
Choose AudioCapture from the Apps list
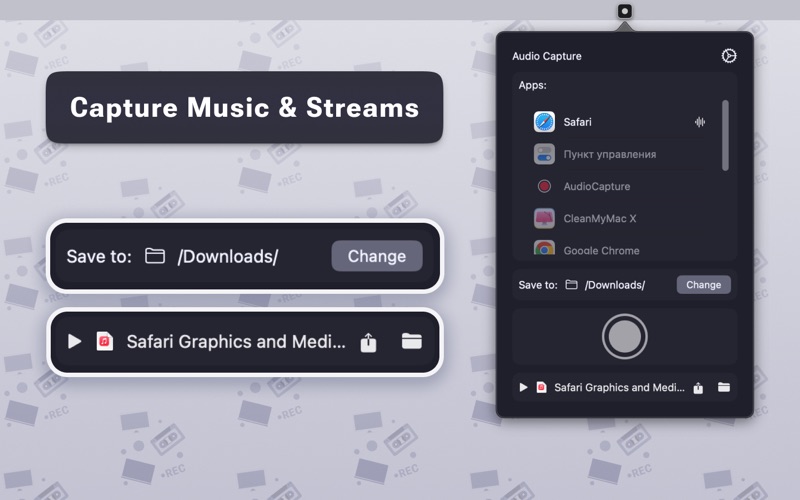click(596, 186)
